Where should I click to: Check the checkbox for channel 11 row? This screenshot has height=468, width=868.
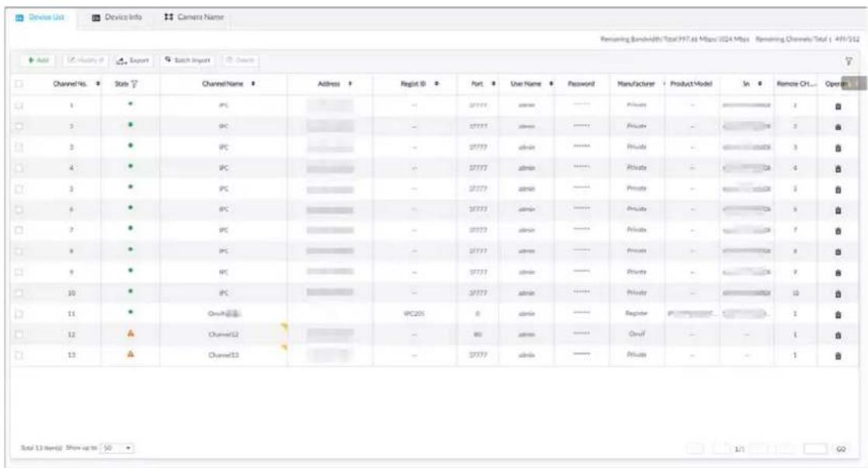coord(19,314)
